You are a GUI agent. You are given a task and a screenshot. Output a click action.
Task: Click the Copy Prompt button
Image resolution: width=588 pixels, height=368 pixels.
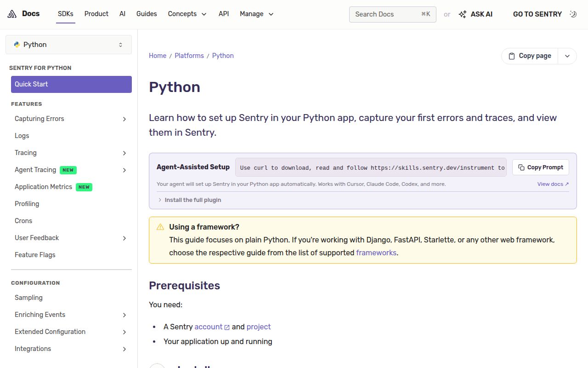pos(541,167)
